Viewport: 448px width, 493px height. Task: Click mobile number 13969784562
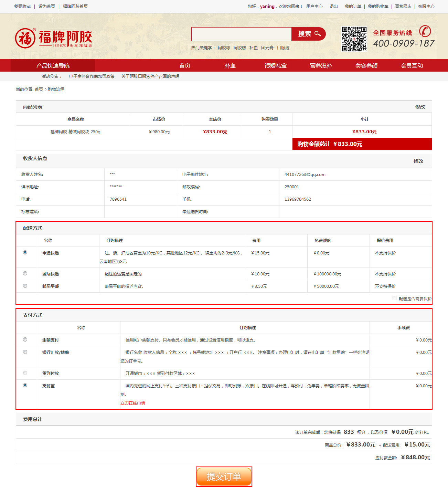point(298,199)
